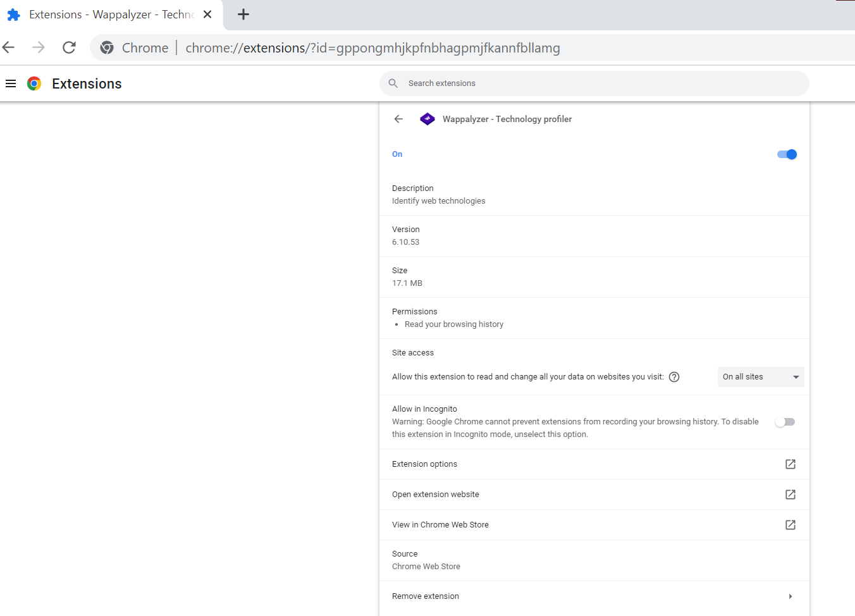Enable Allow in Incognito

click(785, 422)
